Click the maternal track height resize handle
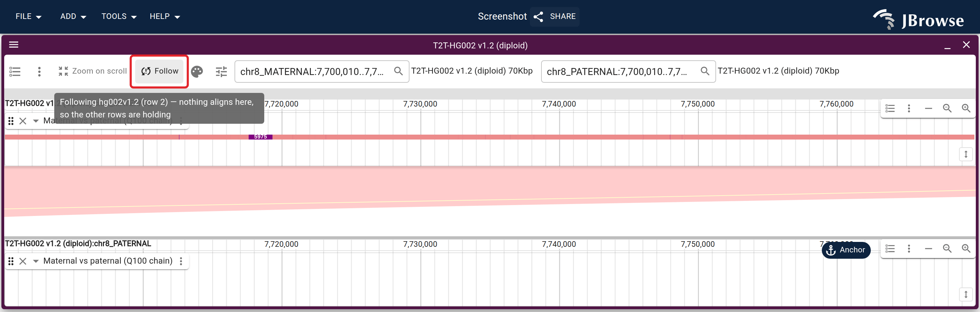Viewport: 980px width, 312px height. point(966,154)
